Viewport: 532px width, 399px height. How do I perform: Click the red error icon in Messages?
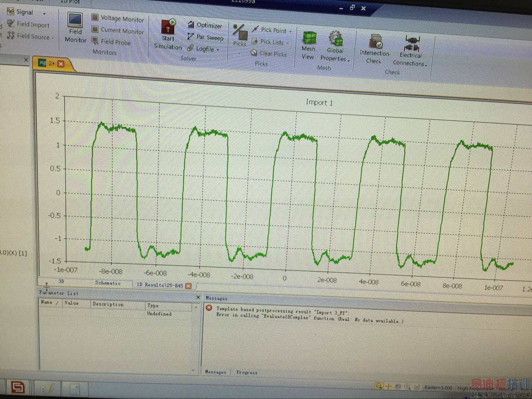(x=209, y=308)
